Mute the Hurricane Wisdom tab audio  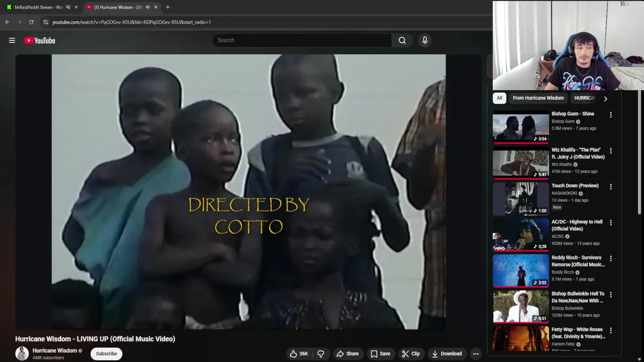click(147, 7)
